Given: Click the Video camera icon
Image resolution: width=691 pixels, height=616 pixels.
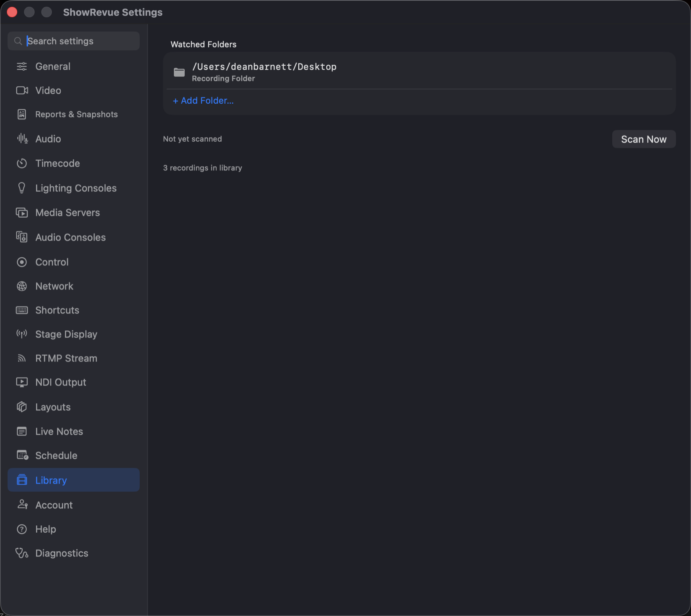Looking at the screenshot, I should (22, 90).
